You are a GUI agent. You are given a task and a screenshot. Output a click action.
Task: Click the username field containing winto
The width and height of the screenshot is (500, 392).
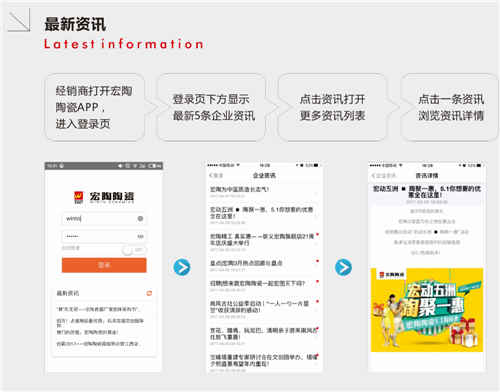pyautogui.click(x=104, y=218)
